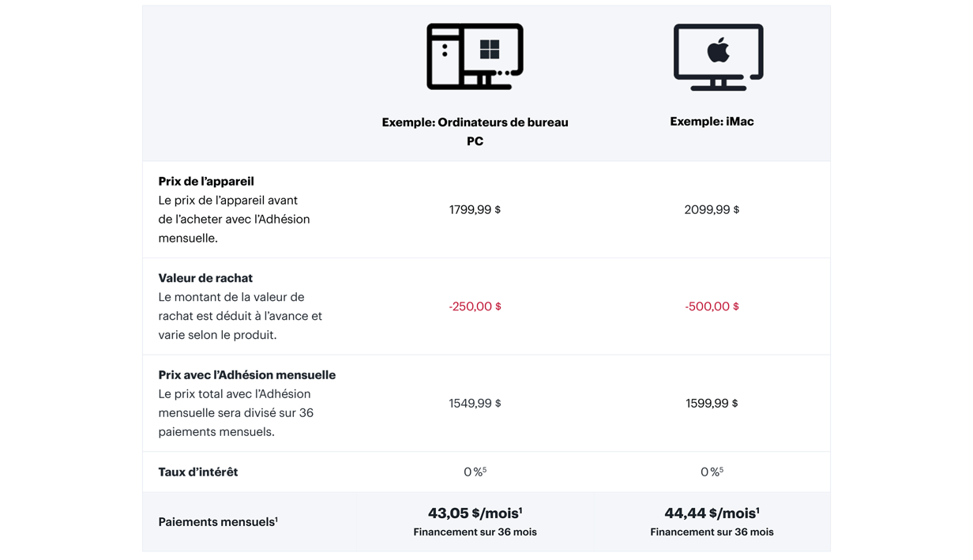Click the 'Taux d'intérêt' row label
Screen dimensions: 973x560
(198, 472)
